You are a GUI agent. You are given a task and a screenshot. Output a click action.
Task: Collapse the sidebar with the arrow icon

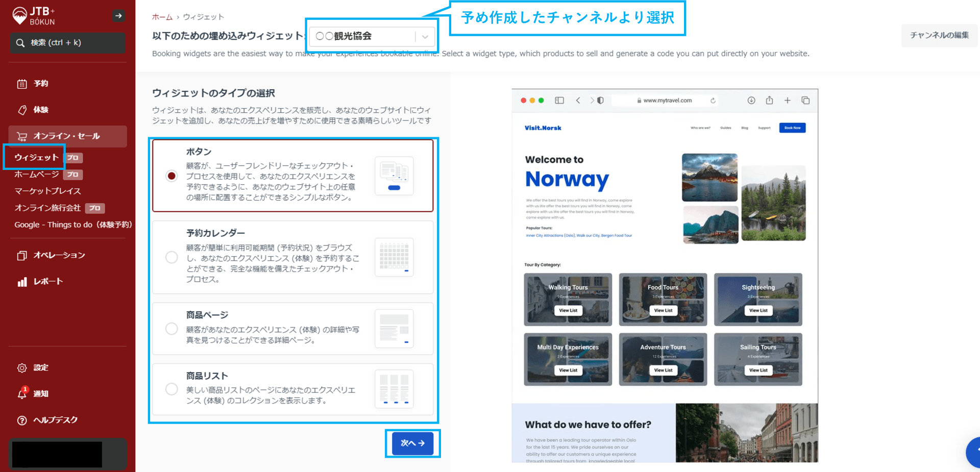[x=118, y=16]
